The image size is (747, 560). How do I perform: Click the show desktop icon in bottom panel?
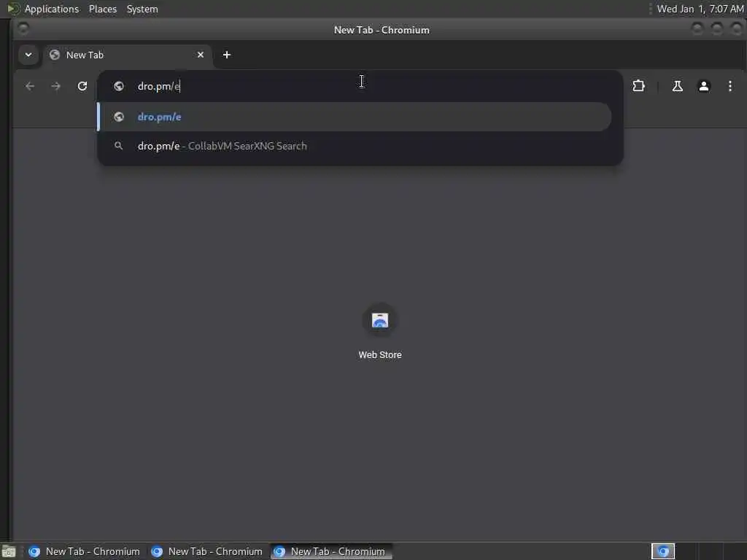(x=9, y=552)
